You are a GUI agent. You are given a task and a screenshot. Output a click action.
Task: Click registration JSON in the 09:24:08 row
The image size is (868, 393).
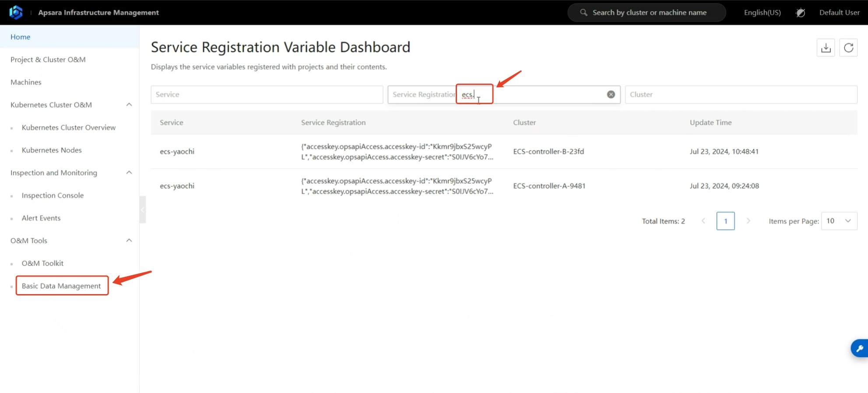397,186
